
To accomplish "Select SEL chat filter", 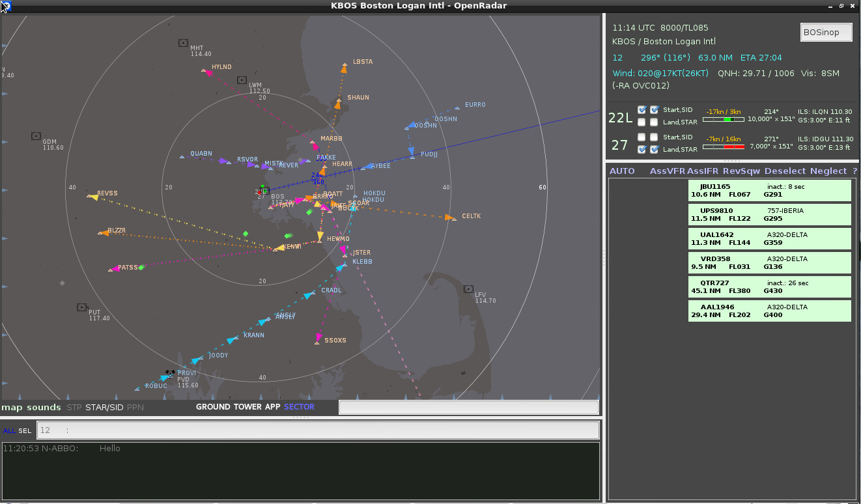I will 24,431.
